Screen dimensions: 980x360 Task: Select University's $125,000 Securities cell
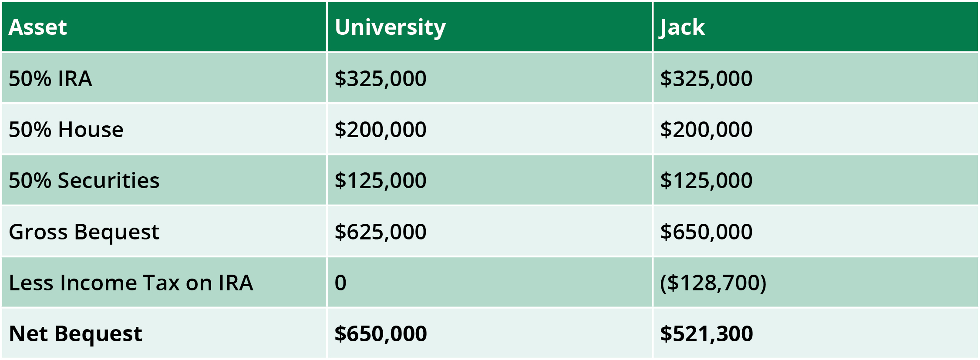pos(381,181)
